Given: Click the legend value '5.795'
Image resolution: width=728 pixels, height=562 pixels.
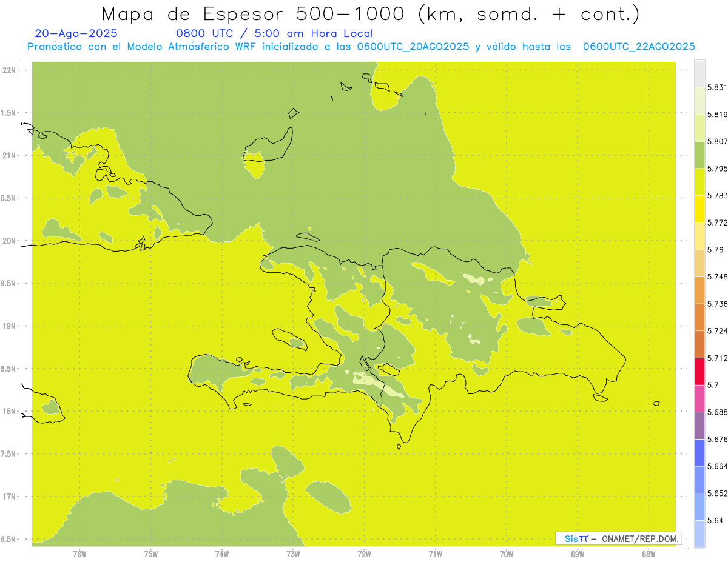Looking at the screenshot, I should (717, 169).
